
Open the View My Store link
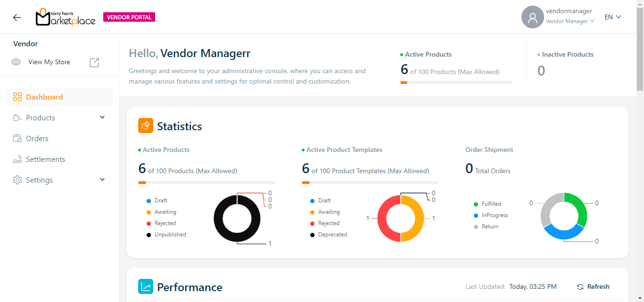click(x=49, y=62)
